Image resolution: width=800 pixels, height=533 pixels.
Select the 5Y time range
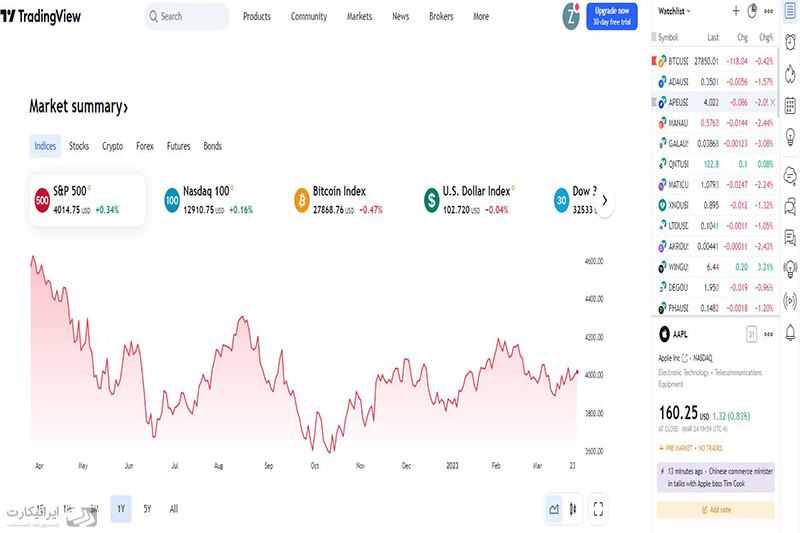(147, 509)
